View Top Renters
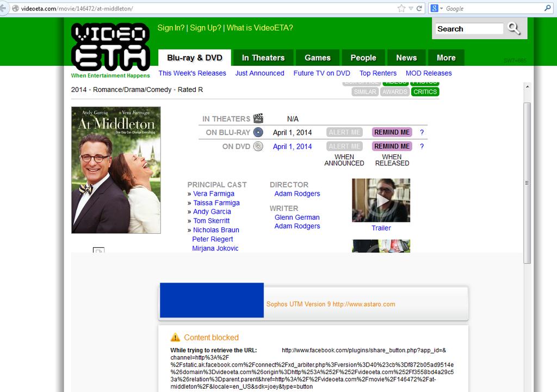557x392 pixels. pos(378,73)
